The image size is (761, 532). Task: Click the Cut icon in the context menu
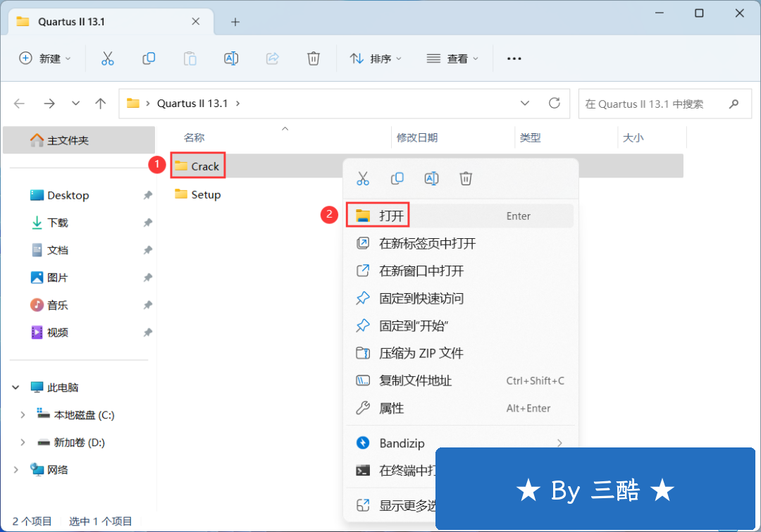[x=363, y=178]
